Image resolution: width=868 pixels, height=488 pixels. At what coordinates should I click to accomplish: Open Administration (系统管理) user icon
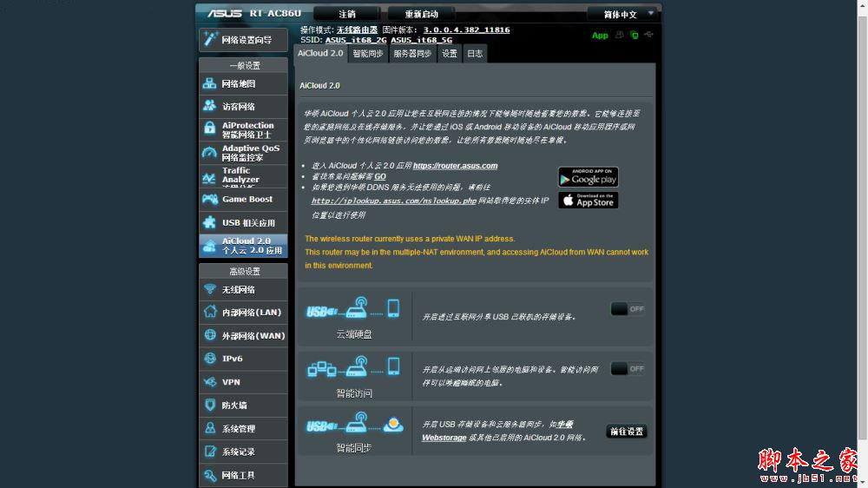[210, 428]
